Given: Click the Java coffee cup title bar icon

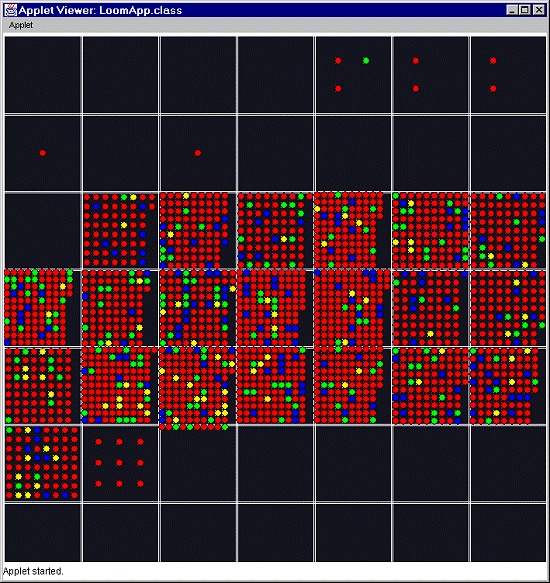Looking at the screenshot, I should click(10, 10).
